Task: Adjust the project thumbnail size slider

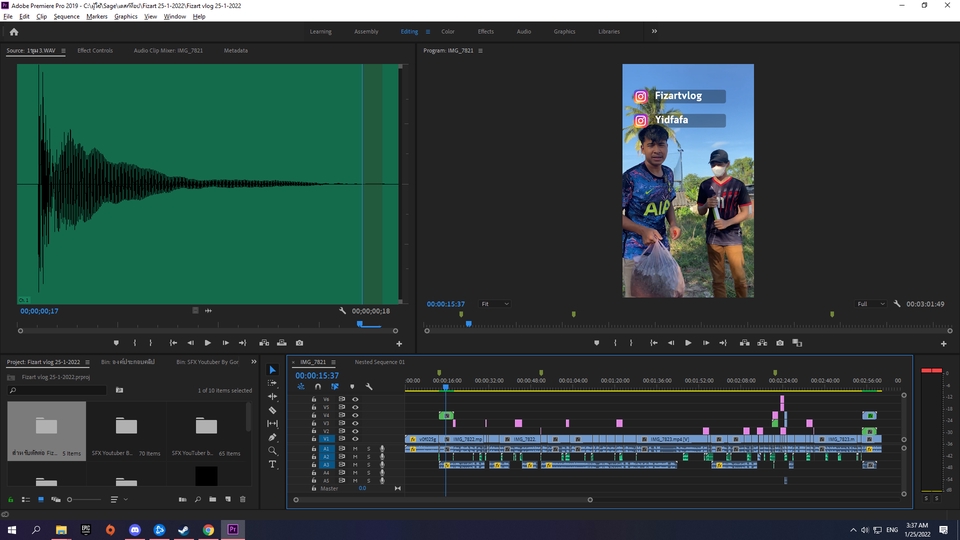Action: coord(71,499)
